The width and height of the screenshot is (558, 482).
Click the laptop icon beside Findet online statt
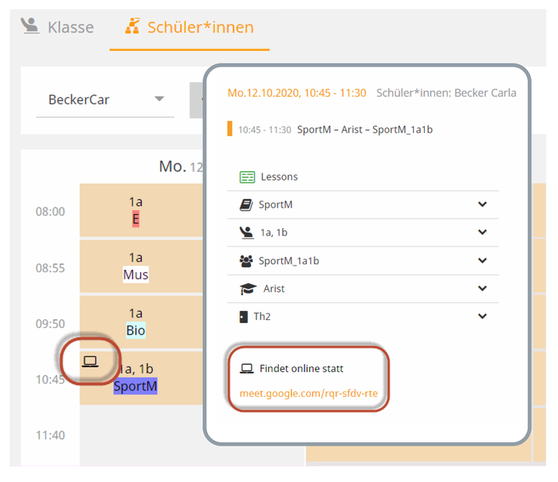click(247, 368)
